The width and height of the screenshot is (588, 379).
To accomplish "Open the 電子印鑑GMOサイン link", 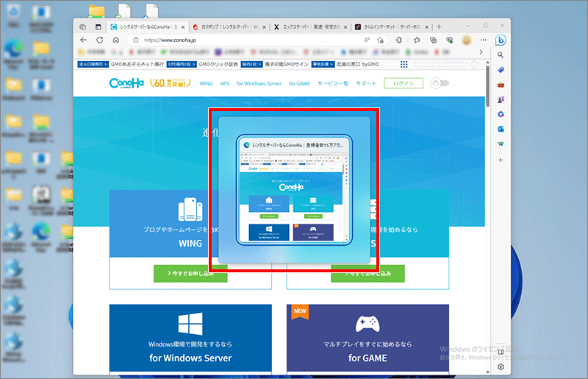I will coord(287,64).
